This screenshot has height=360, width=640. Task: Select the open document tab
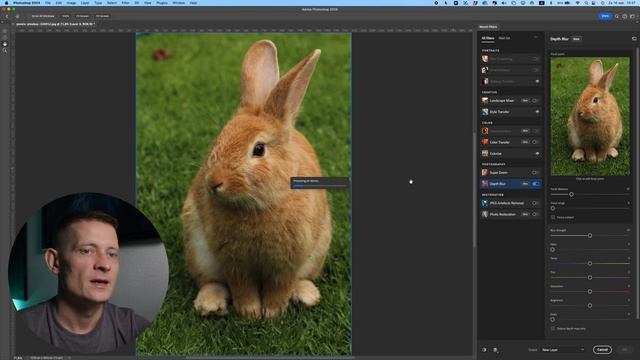tap(55, 24)
